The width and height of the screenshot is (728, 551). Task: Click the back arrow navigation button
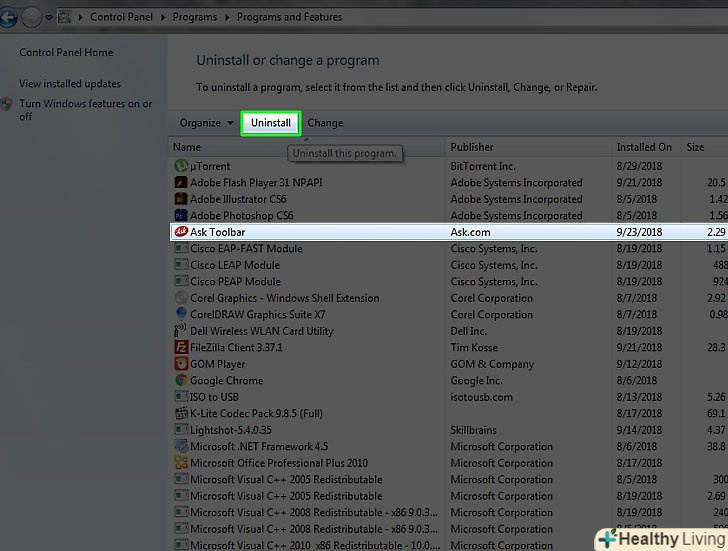(x=8, y=18)
